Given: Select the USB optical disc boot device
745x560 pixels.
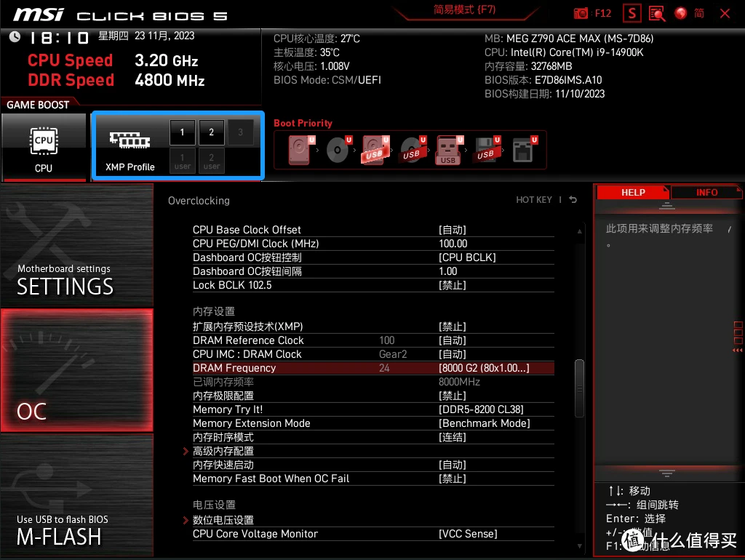Looking at the screenshot, I should (413, 150).
